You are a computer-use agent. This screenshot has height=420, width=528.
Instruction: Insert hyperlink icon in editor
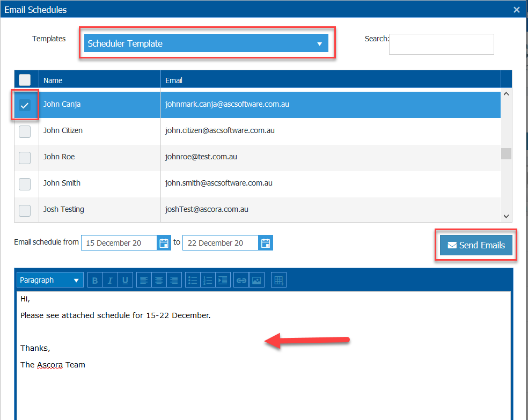click(x=241, y=280)
